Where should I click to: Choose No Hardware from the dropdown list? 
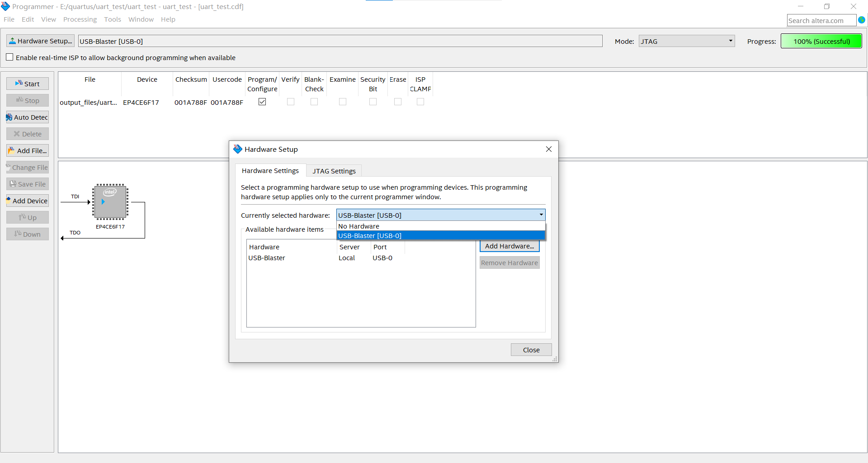pyautogui.click(x=359, y=226)
